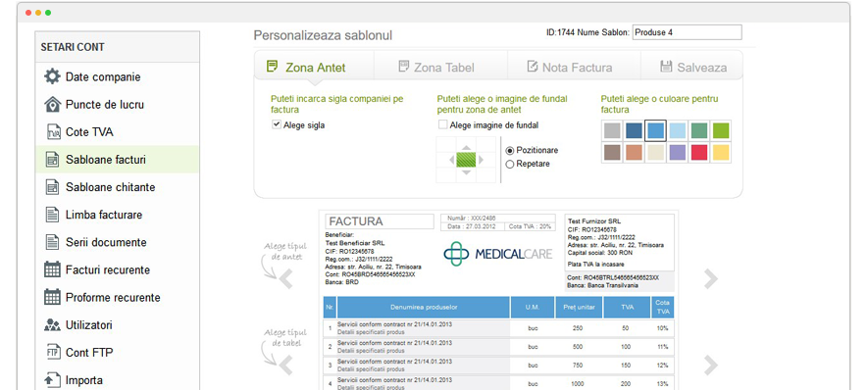Viewport: 868px width, 390px height.
Task: Open the Importa upload icon
Action: (52, 380)
